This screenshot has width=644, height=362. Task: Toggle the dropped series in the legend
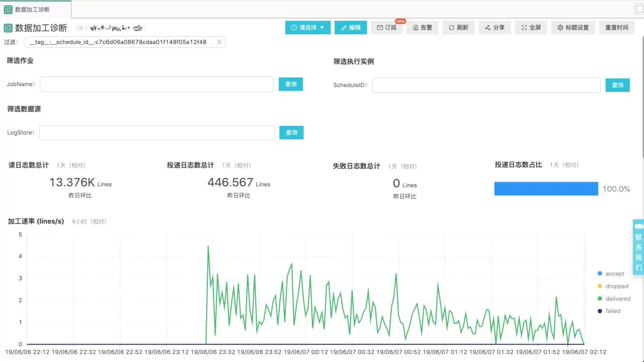(x=613, y=286)
